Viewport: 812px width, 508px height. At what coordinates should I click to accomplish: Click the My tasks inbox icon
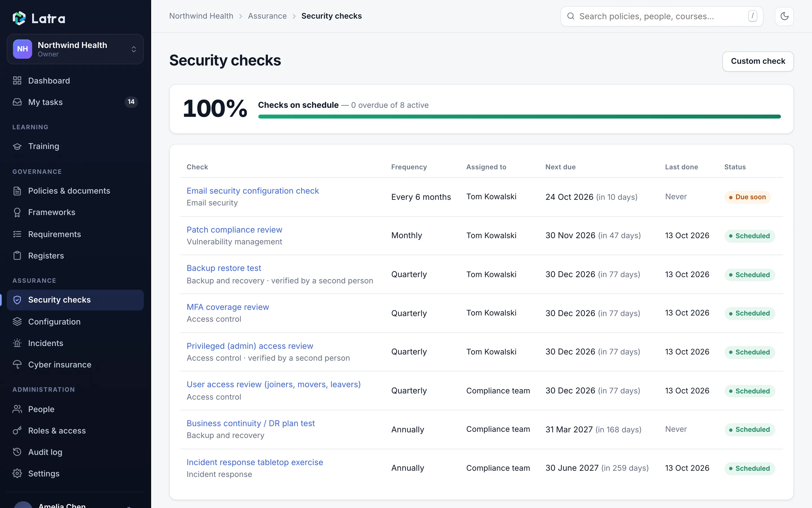[17, 102]
